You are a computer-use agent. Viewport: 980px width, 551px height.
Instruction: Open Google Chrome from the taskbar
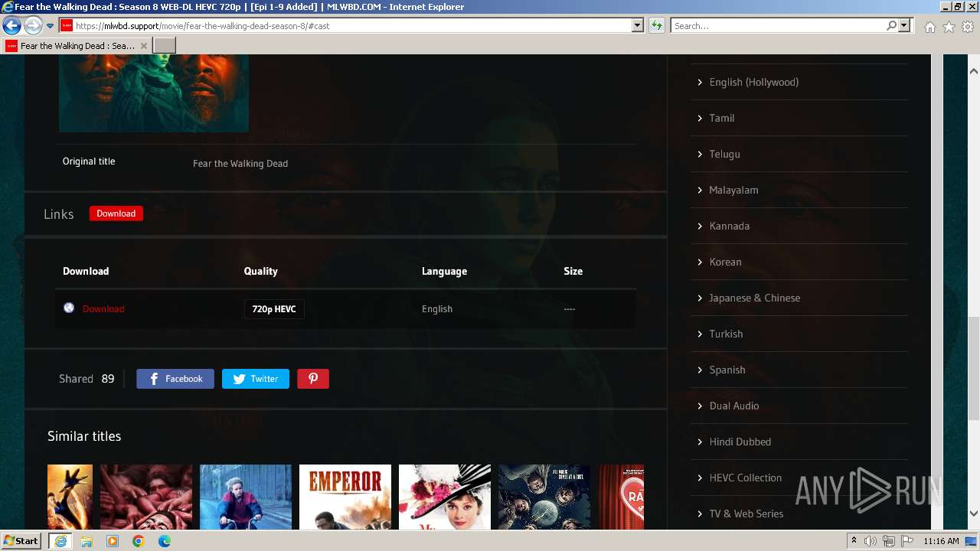pyautogui.click(x=139, y=541)
